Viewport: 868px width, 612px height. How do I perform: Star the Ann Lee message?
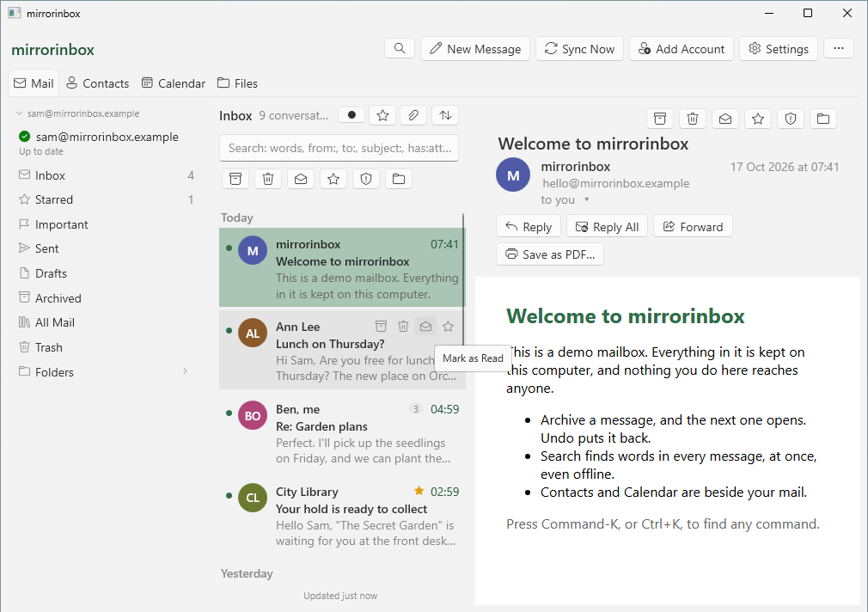pyautogui.click(x=449, y=327)
